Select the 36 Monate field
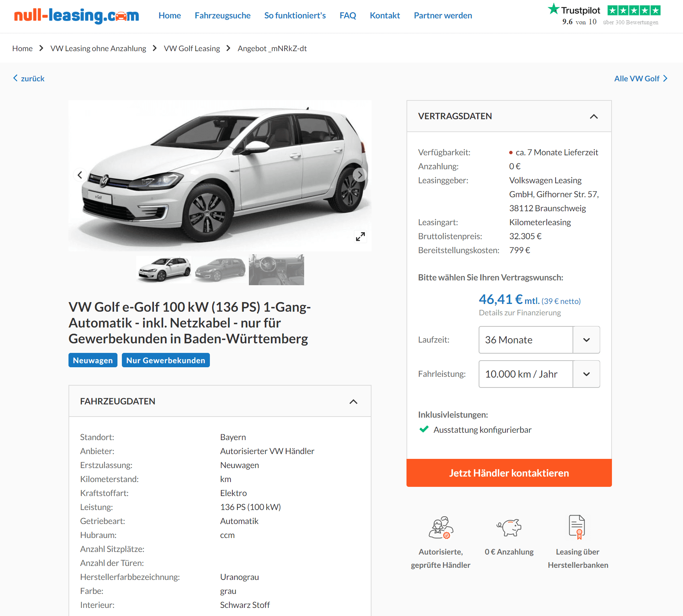Viewport: 683px width, 616px height. click(526, 340)
